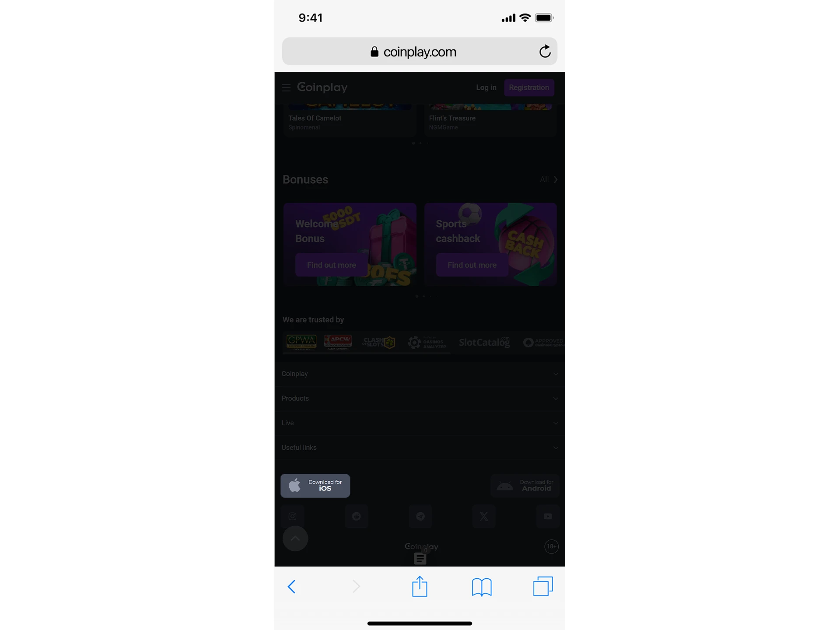Click Find out more for Sports cashback
The width and height of the screenshot is (840, 630).
point(472,265)
